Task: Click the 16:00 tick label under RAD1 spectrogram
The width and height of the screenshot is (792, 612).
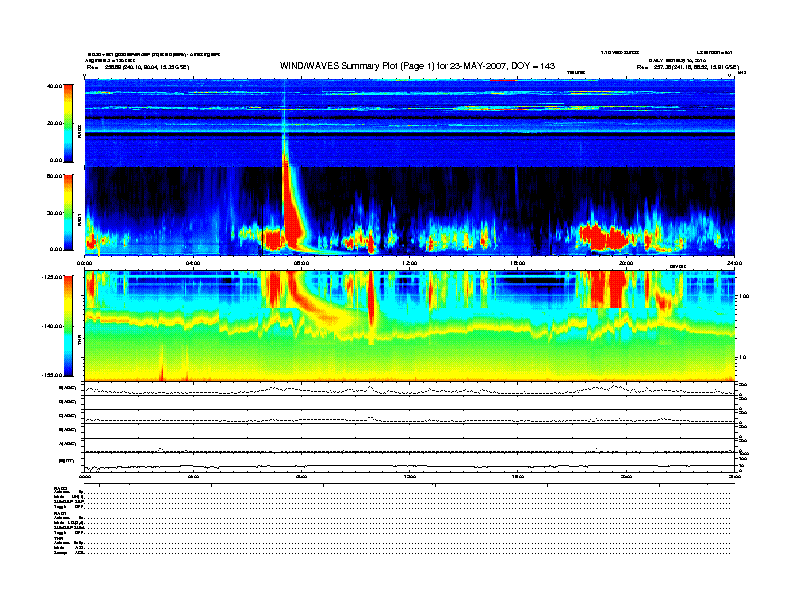Action: click(518, 263)
